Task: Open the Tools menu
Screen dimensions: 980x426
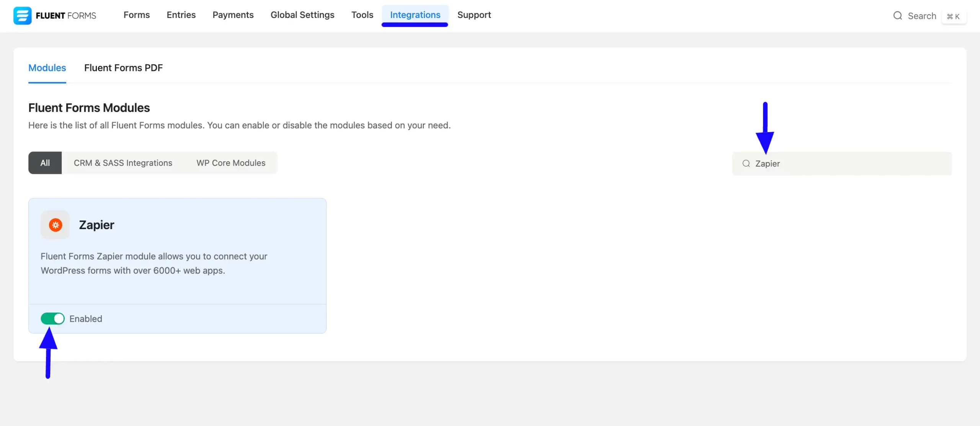Action: click(362, 15)
